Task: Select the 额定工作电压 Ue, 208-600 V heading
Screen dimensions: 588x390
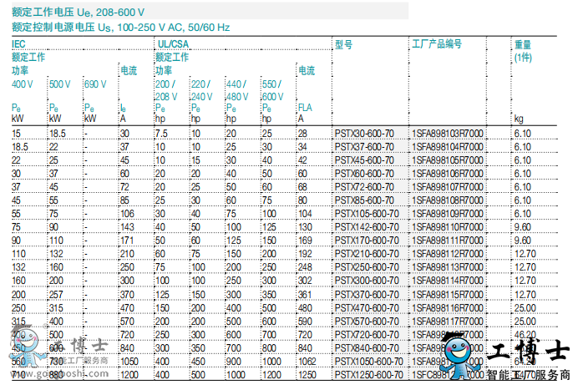Action: tap(78, 13)
